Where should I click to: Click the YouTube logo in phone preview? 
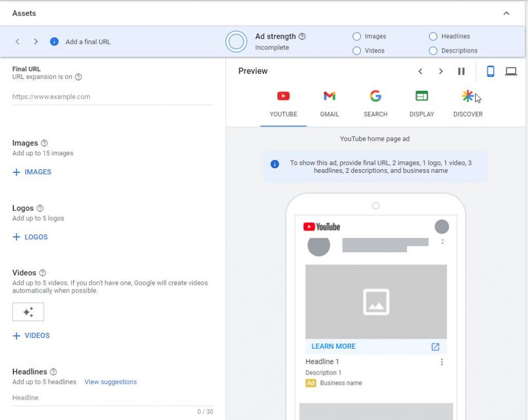tap(322, 227)
